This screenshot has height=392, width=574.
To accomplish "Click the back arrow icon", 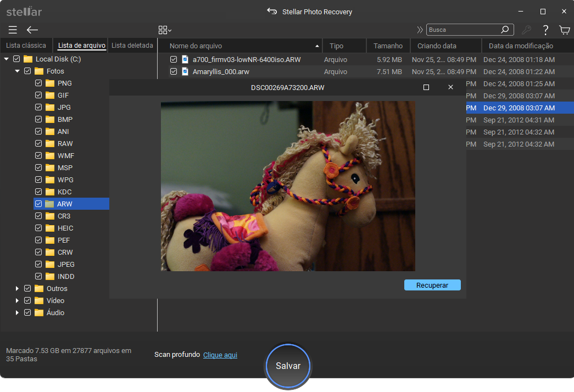I will (x=32, y=30).
